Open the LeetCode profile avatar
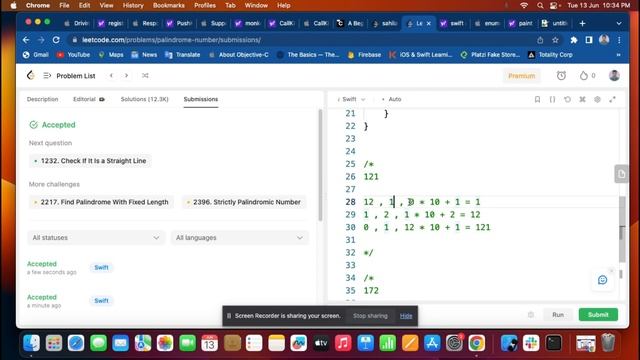This screenshot has width=640, height=360. coord(614,76)
